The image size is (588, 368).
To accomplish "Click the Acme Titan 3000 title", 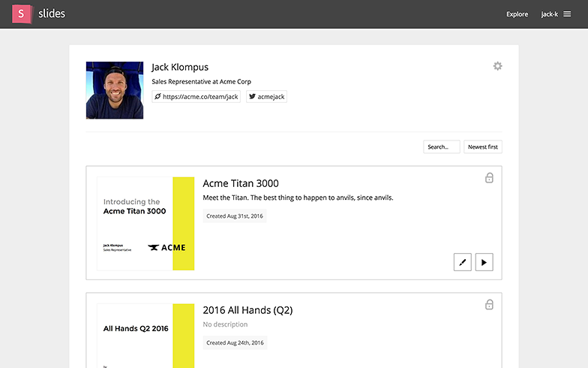I will click(241, 183).
